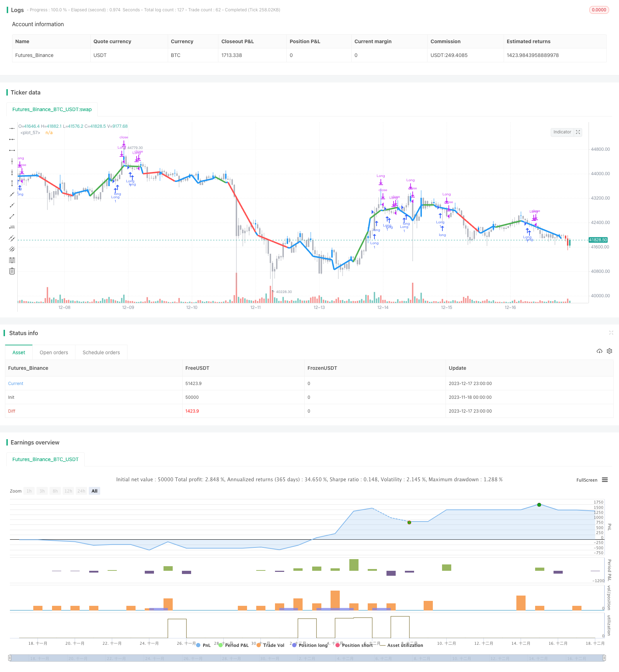The height and width of the screenshot is (672, 619).
Task: Select the vertical segment drawing tool
Action: pyautogui.click(x=12, y=183)
